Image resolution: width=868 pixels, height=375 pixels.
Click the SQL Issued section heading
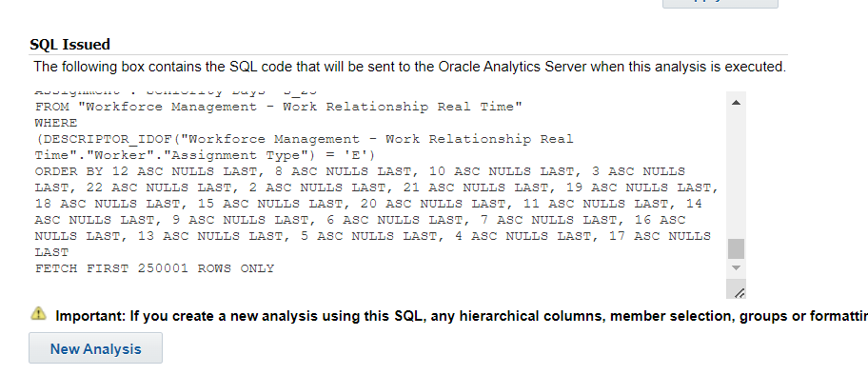(69, 45)
